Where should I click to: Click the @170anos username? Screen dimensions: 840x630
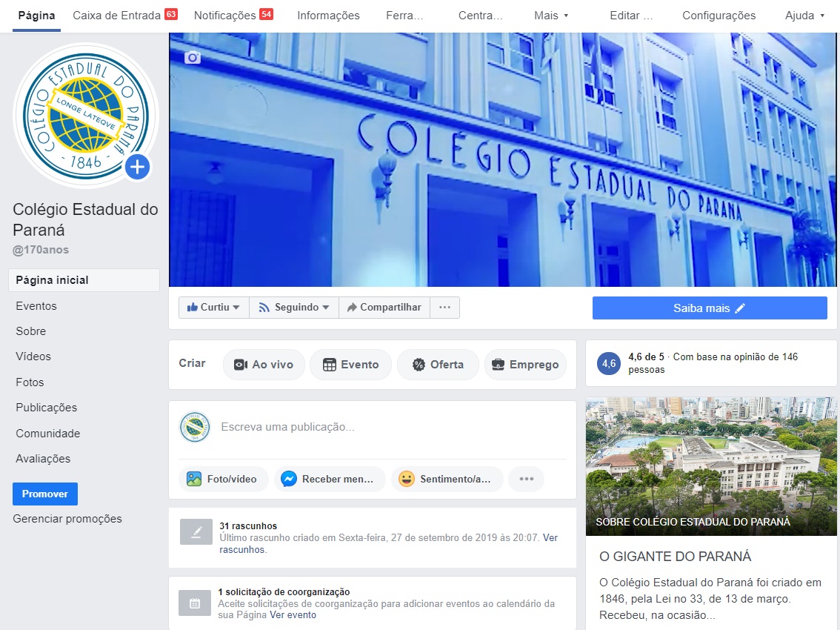(x=41, y=249)
